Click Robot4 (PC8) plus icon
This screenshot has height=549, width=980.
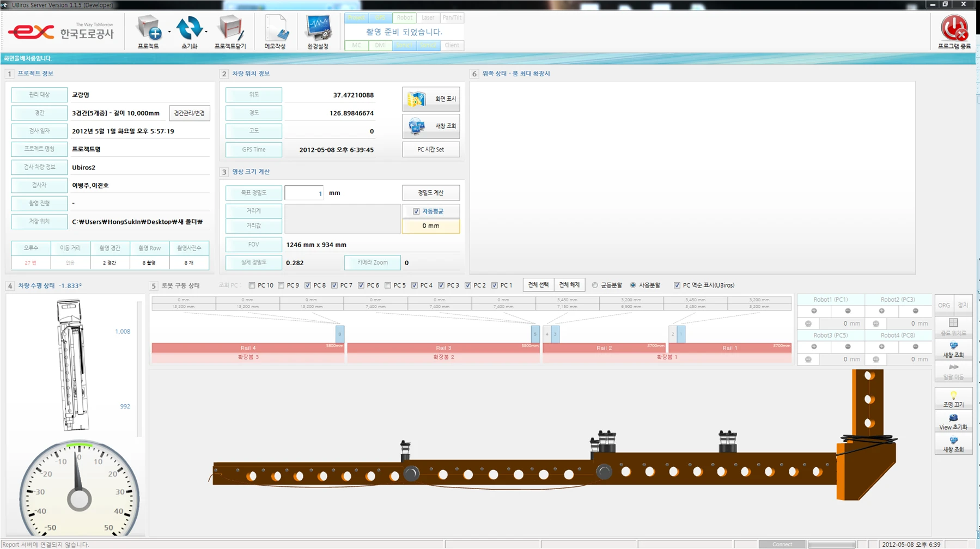coord(881,347)
